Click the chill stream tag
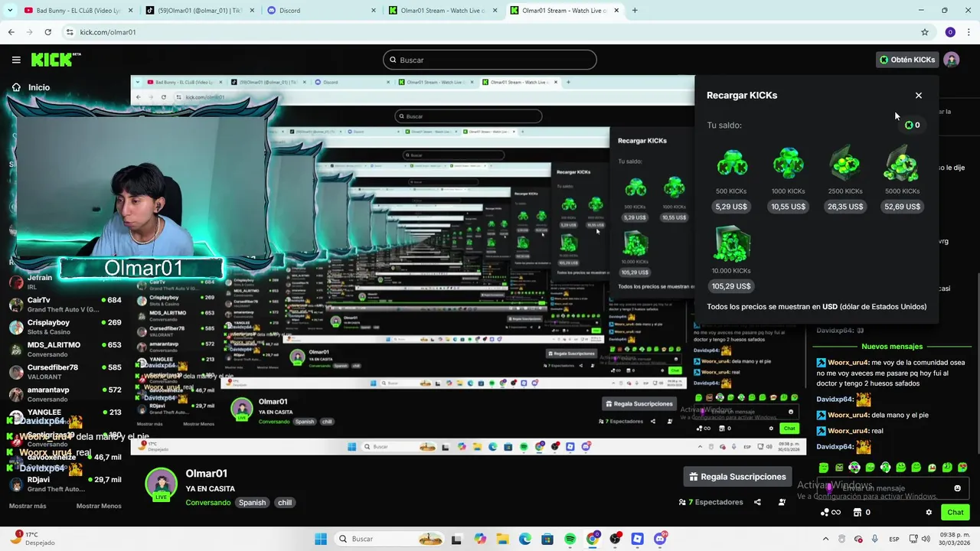This screenshot has width=980, height=551. (x=285, y=503)
